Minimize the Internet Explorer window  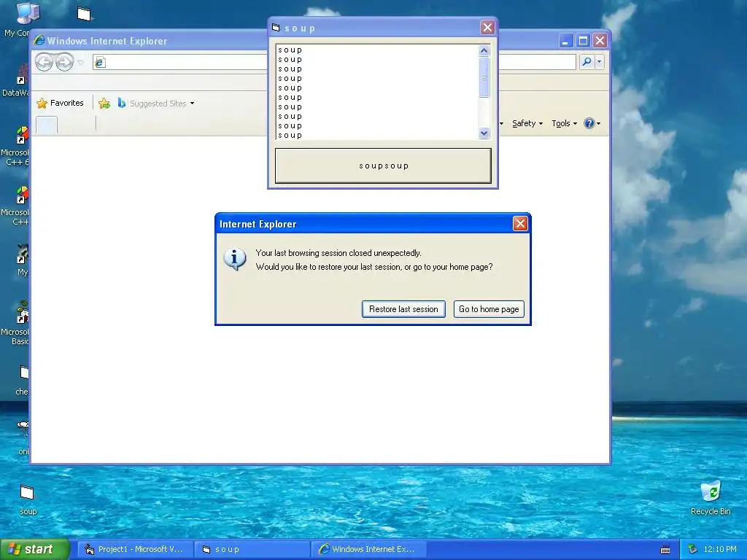[565, 41]
